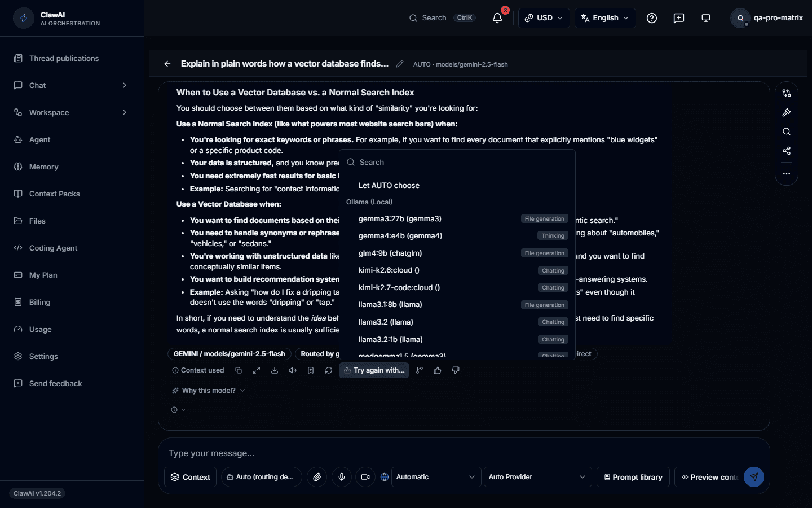Go back with the arrow beside thread title

point(167,64)
